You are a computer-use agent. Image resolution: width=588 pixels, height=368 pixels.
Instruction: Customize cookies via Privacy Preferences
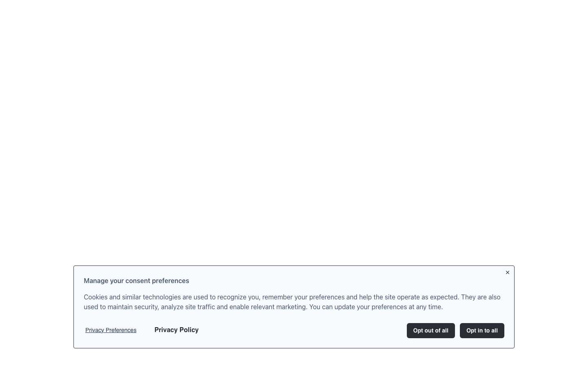tap(111, 330)
